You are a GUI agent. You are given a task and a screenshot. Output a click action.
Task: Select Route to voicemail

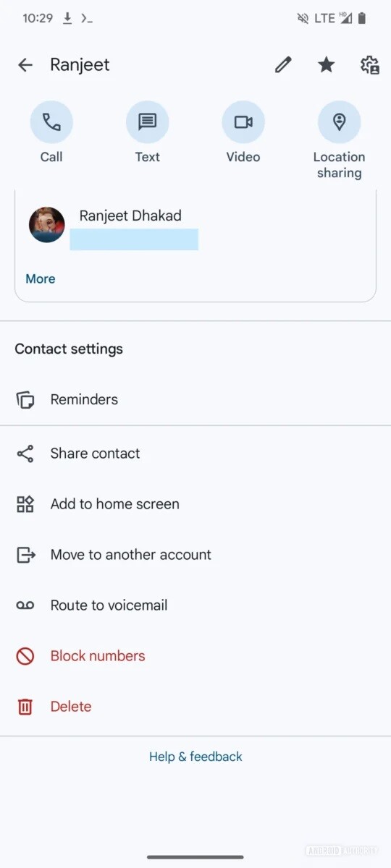tap(195, 605)
